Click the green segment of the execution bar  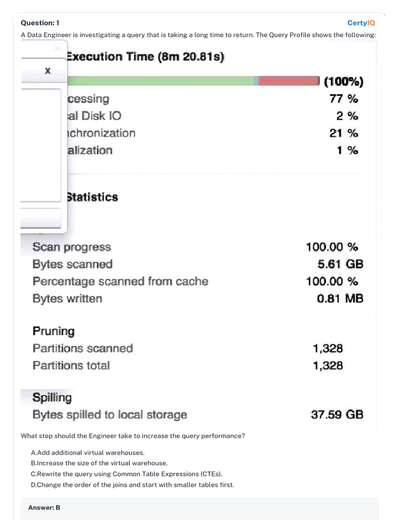tap(160, 81)
